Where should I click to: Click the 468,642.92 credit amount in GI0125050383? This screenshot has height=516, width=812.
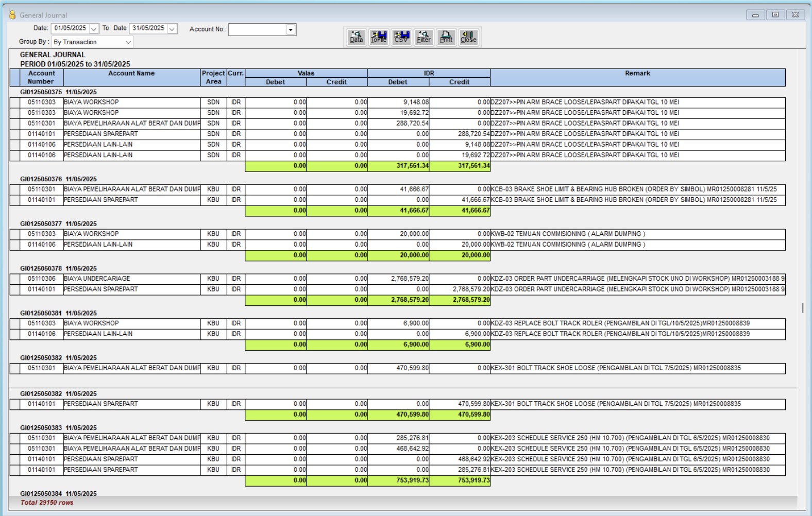click(460, 459)
